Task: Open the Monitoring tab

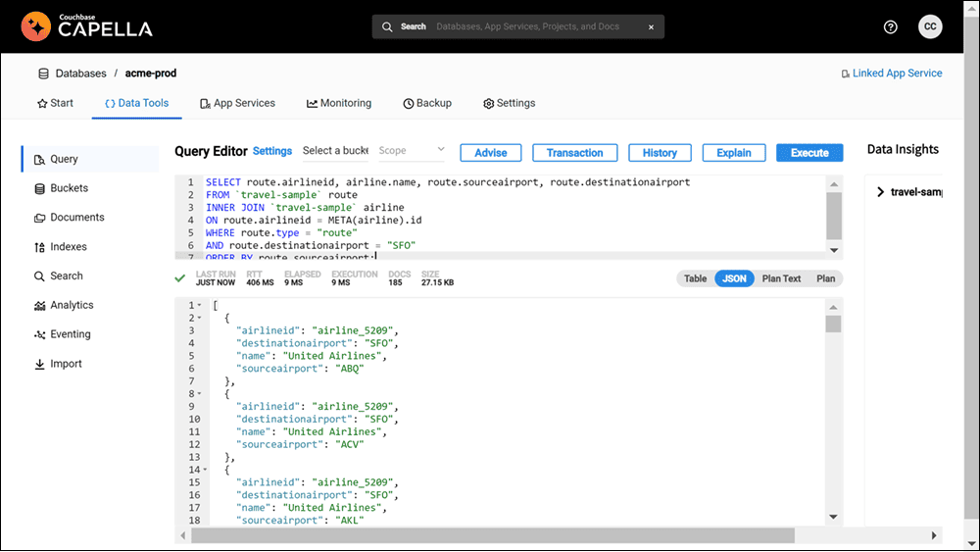Action: [x=339, y=103]
